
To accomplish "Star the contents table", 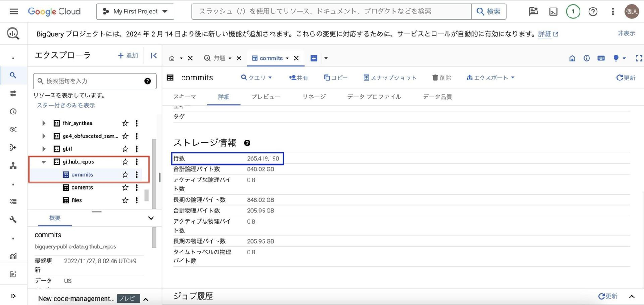I will pos(125,188).
